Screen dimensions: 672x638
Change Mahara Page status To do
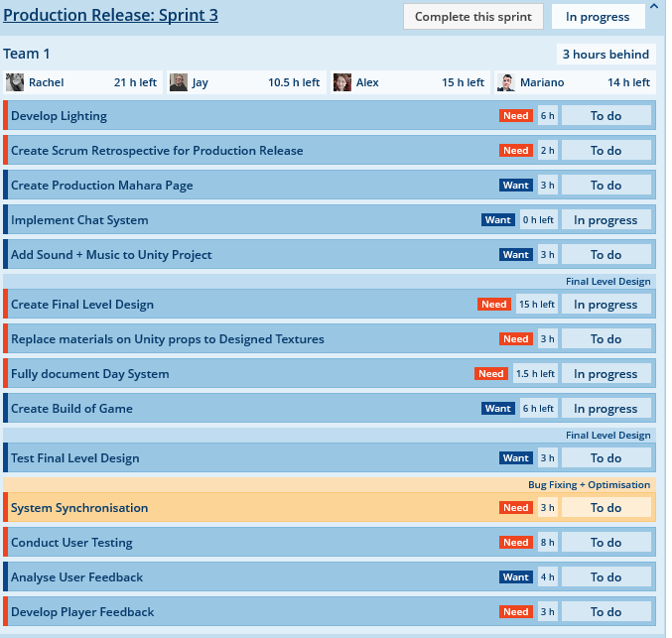coord(606,186)
